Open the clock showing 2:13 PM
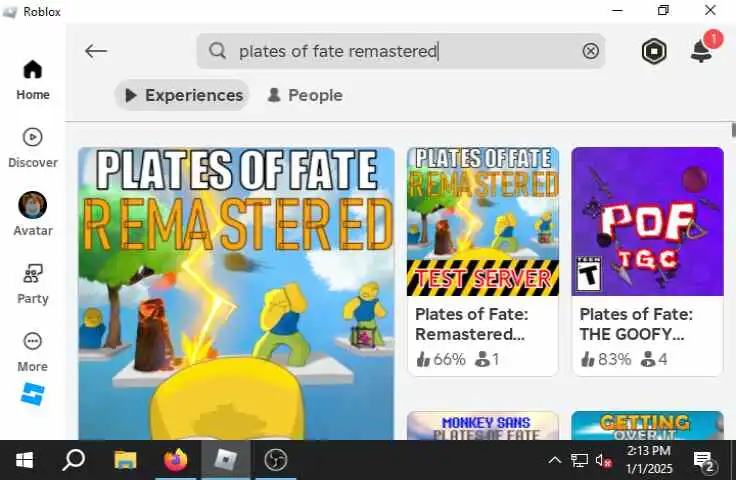Viewport: 736px width, 480px height. [649, 460]
